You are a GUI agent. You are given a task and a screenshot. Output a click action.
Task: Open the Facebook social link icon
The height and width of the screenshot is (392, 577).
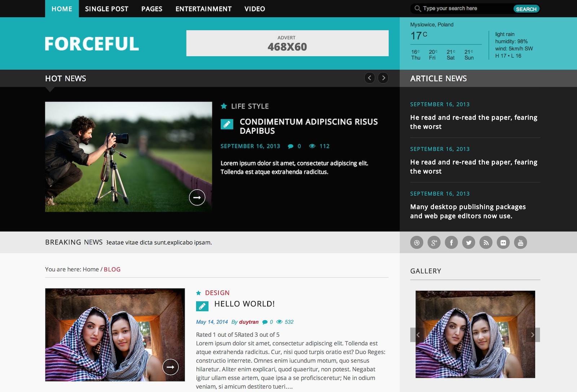tap(451, 243)
